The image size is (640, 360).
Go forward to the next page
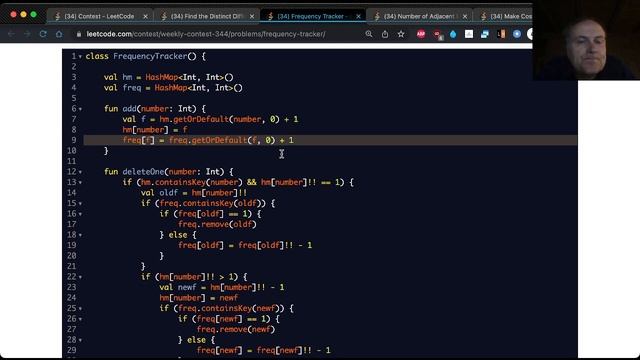(x=27, y=34)
